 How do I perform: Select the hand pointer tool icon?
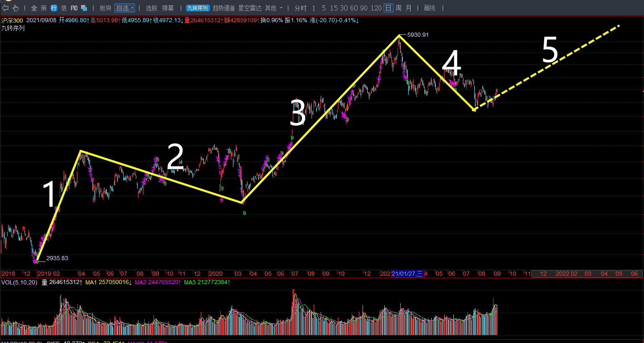15,8
